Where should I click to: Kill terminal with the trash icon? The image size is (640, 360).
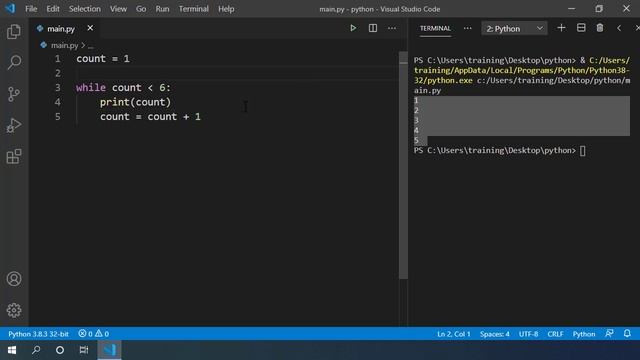(600, 28)
